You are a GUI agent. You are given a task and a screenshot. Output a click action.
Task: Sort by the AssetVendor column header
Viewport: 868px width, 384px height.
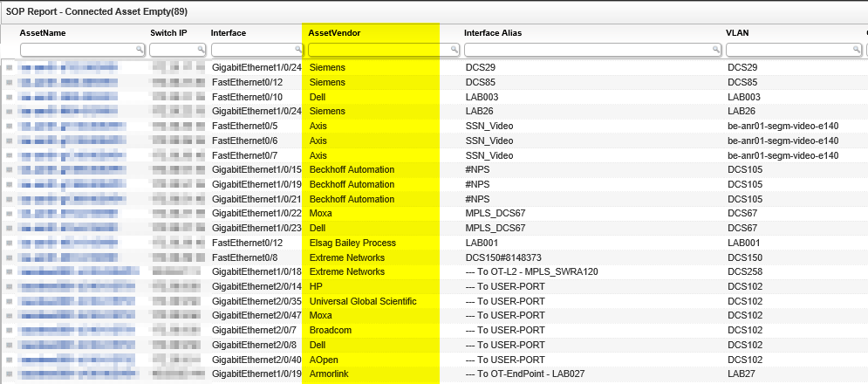click(335, 33)
